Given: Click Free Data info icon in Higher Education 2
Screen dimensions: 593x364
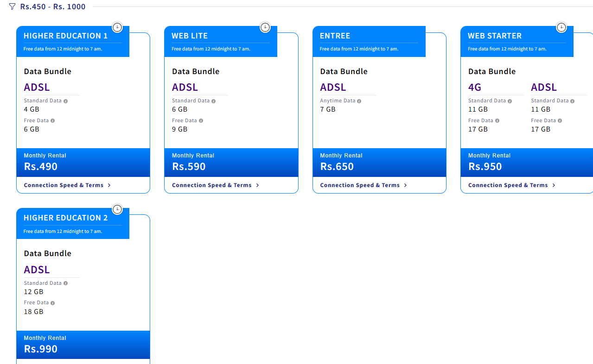Looking at the screenshot, I should point(52,303).
